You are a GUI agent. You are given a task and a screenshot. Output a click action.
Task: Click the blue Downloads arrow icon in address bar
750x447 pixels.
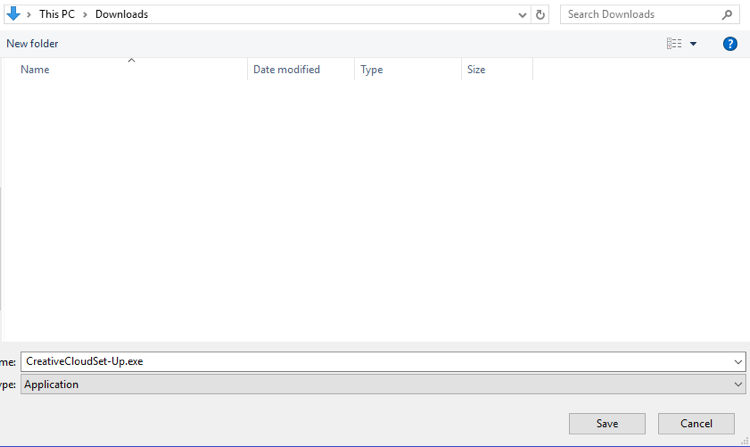click(13, 14)
